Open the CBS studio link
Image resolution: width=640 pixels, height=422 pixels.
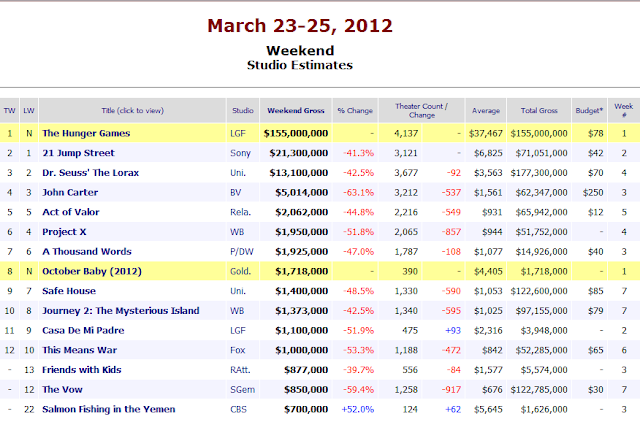click(238, 409)
